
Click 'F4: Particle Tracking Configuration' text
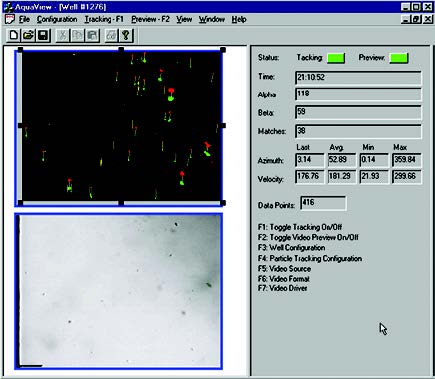(310, 258)
